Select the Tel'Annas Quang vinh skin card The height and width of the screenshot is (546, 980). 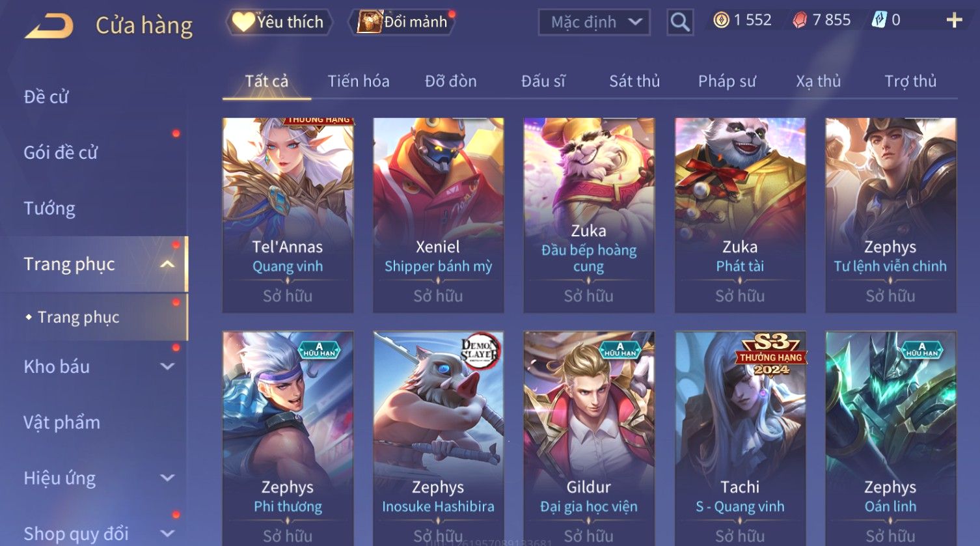pos(288,215)
